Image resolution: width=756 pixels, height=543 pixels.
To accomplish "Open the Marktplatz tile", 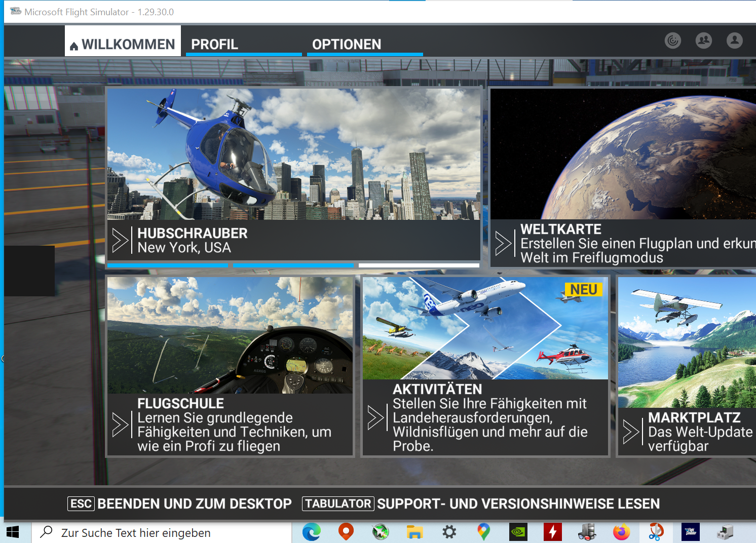I will click(x=687, y=366).
